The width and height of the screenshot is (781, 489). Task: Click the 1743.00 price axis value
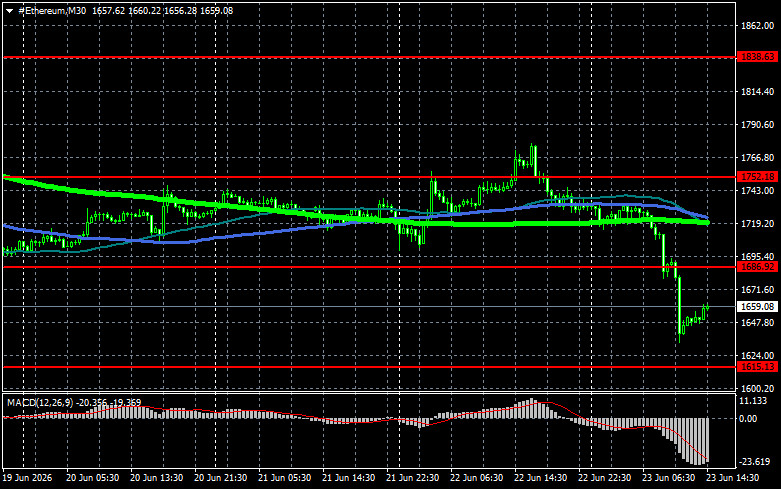coord(758,191)
